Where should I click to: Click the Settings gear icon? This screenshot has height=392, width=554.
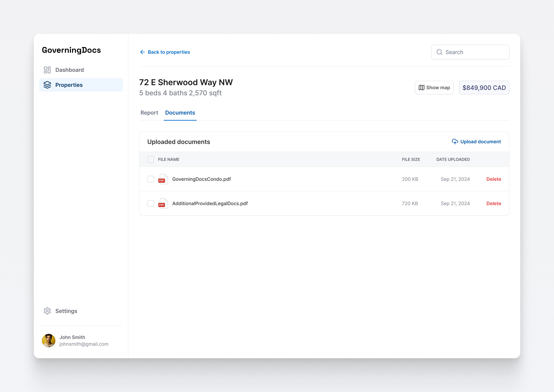click(47, 311)
